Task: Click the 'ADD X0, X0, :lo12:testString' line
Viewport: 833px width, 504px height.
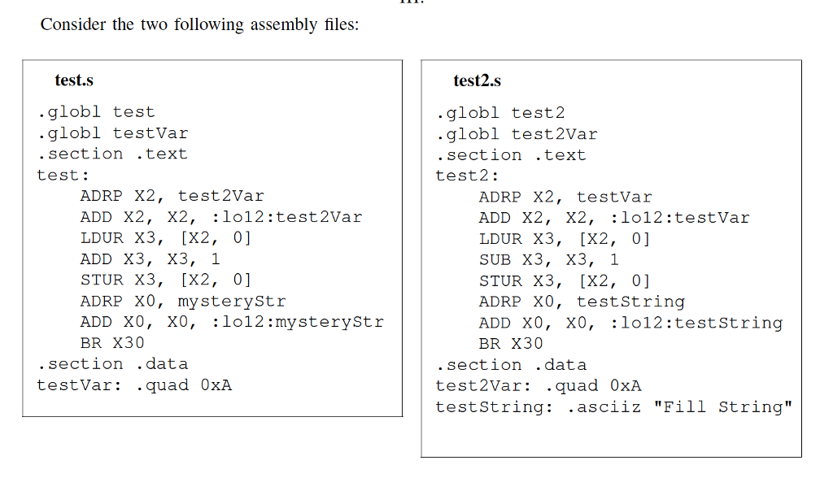Action: (x=630, y=323)
